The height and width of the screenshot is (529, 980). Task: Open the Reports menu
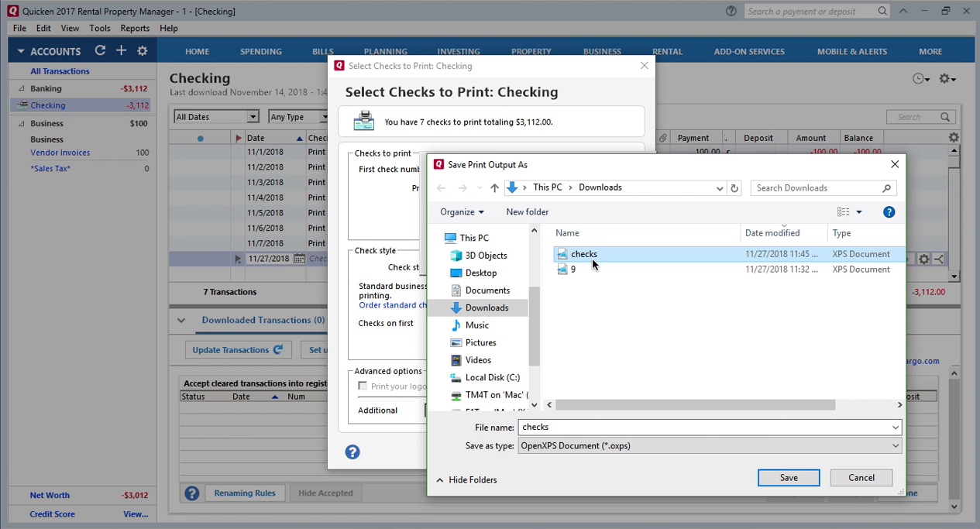(x=135, y=28)
